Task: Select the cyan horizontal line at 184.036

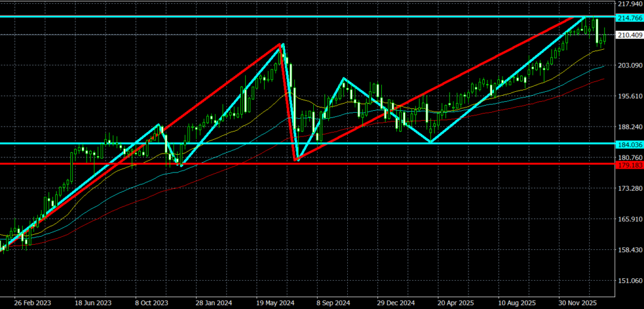Action: 503,143
